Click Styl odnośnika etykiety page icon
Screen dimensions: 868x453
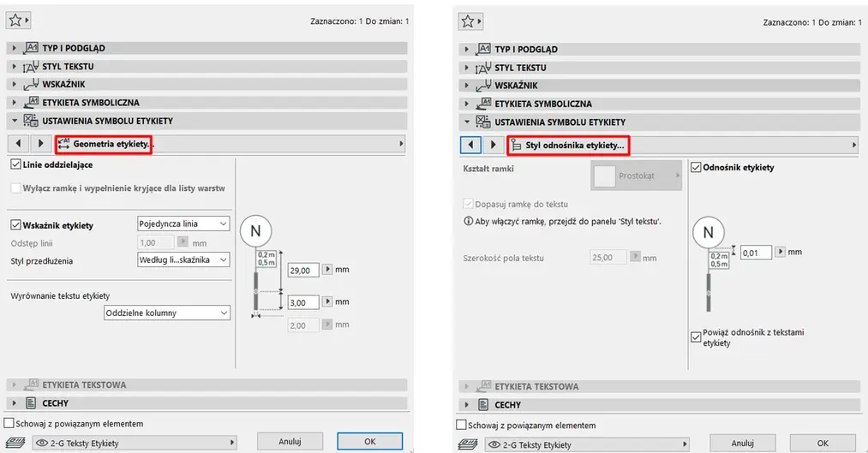[516, 145]
